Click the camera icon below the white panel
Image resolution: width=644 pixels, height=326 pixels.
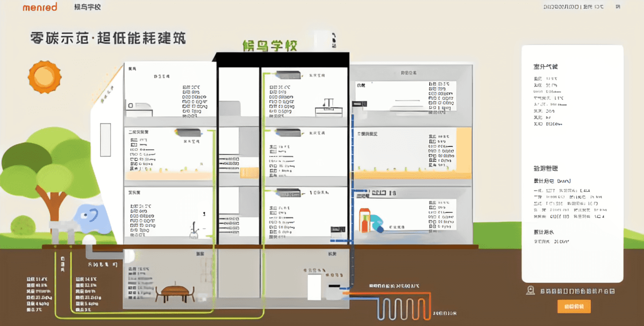coord(530,291)
